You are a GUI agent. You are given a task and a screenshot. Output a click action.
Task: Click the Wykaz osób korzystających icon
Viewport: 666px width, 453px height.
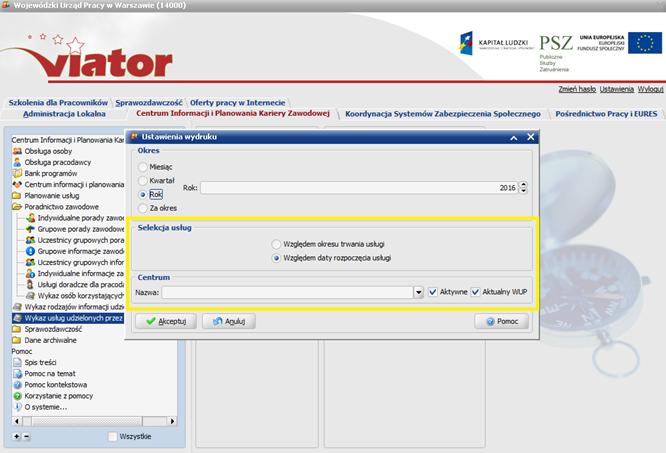click(x=30, y=295)
